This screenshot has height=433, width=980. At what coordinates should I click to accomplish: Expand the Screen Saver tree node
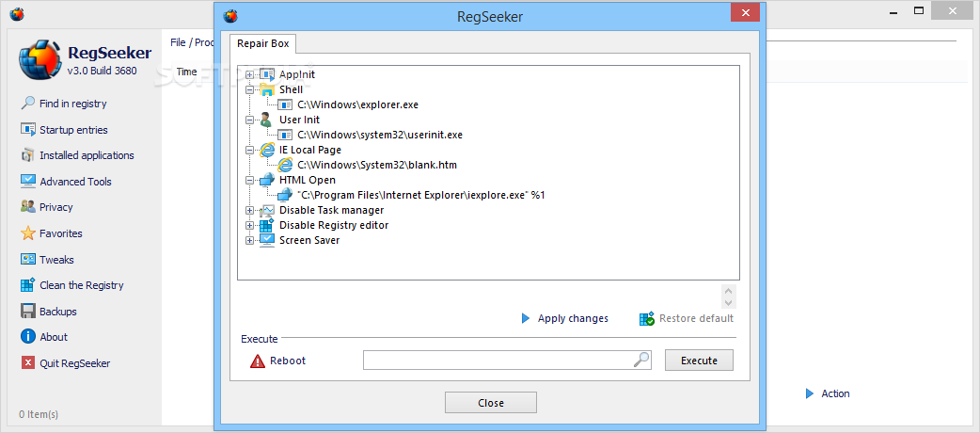249,240
